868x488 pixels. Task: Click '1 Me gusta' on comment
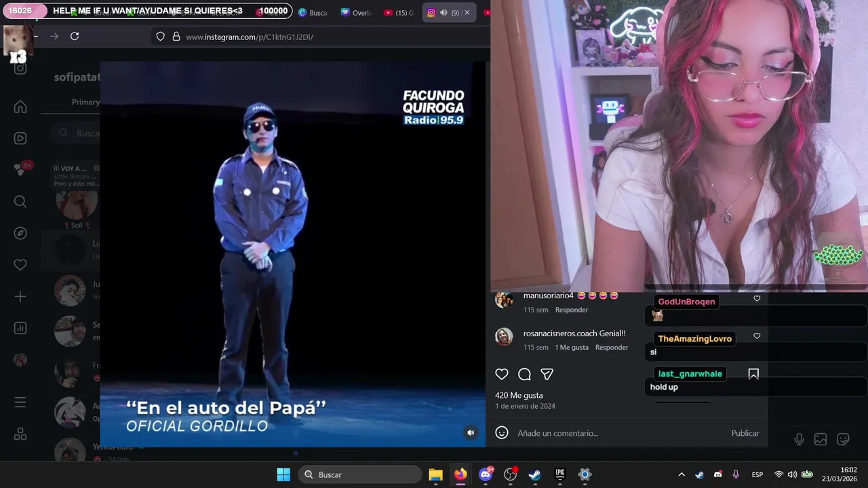(x=572, y=347)
